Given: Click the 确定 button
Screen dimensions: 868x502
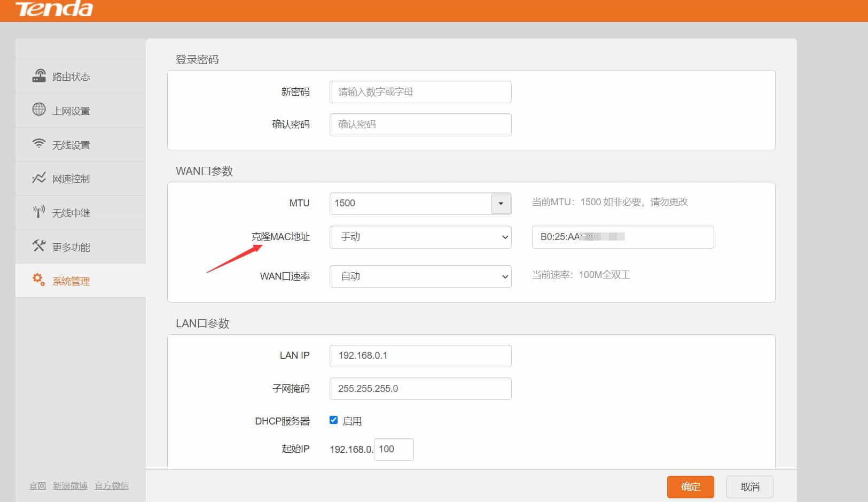Looking at the screenshot, I should [x=691, y=486].
